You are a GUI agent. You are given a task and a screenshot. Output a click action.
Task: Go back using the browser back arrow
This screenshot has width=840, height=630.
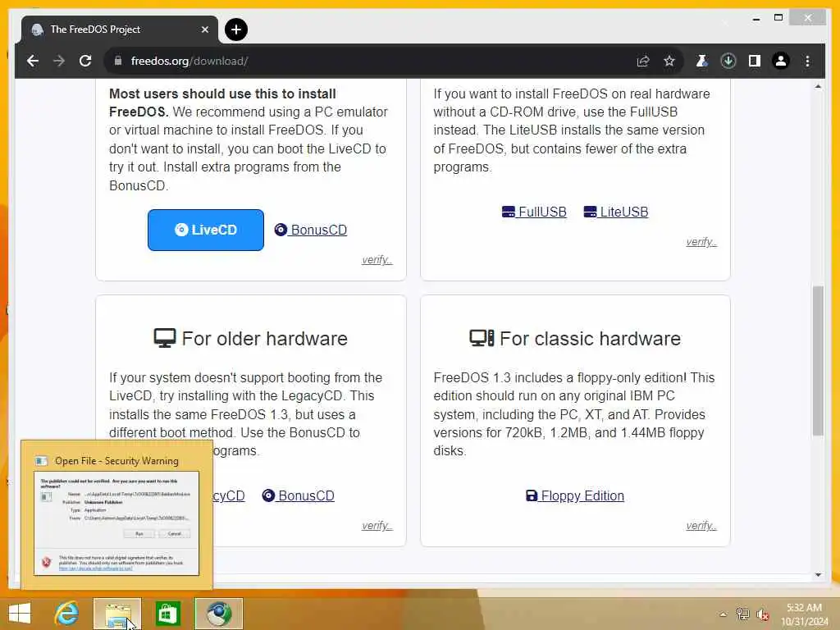(33, 61)
